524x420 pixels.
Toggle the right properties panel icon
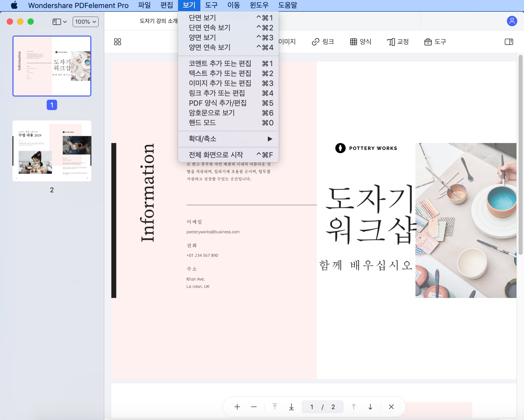pos(509,42)
